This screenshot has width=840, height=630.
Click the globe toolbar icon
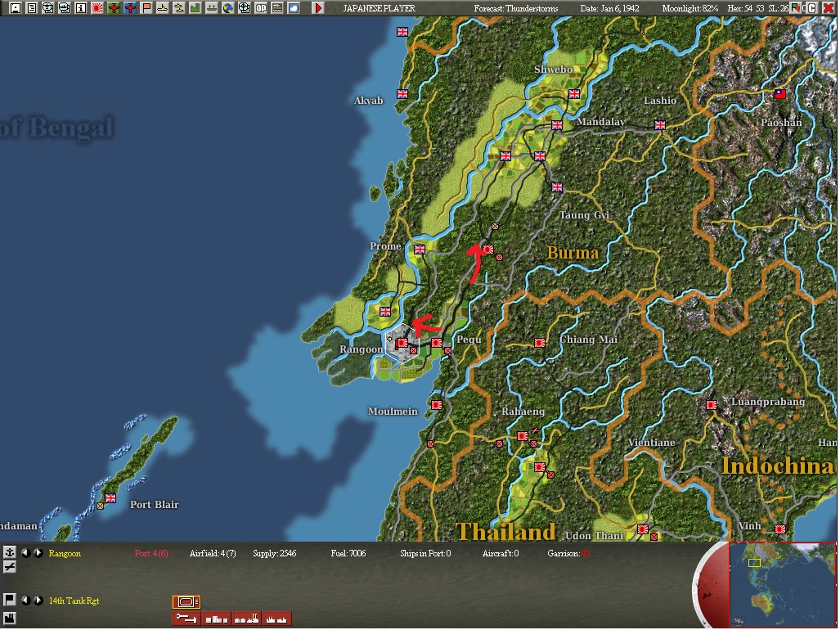227,8
